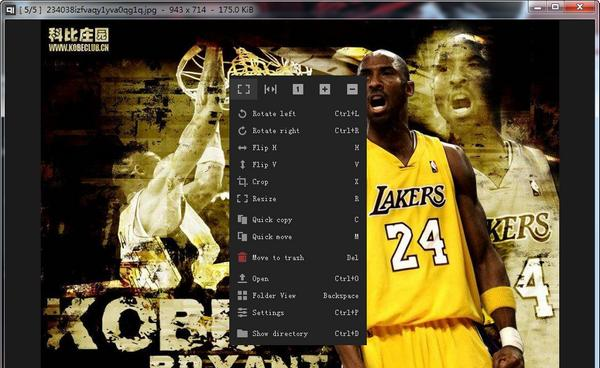Screen dimensions: 600x368
Task: Click the app icon in title bar
Action: (x=10, y=10)
